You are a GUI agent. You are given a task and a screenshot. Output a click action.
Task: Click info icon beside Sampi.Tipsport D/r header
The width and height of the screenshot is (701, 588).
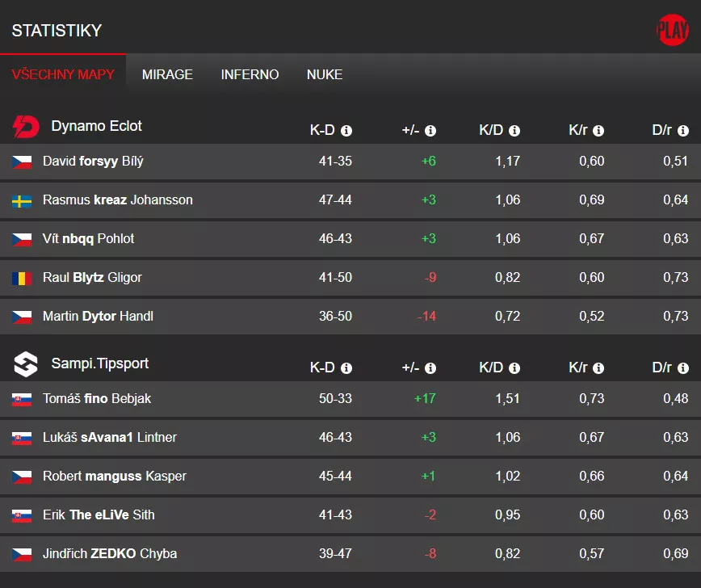[683, 368]
